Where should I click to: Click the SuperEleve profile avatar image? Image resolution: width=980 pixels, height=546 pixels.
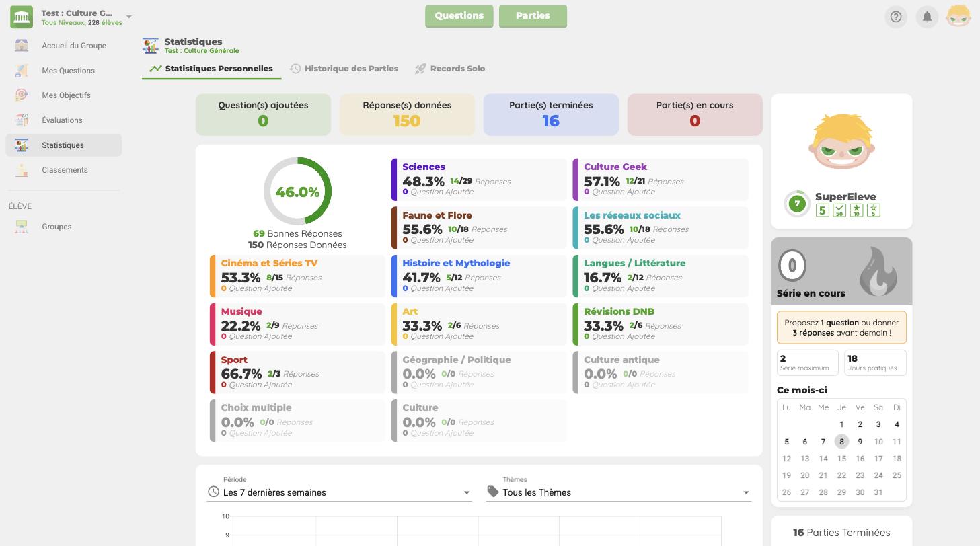[841, 142]
